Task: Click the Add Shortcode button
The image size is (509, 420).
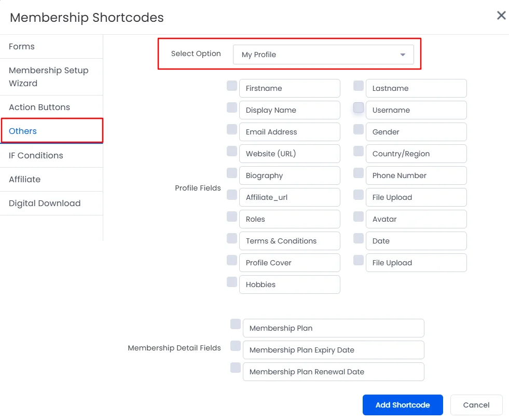Action: click(403, 405)
